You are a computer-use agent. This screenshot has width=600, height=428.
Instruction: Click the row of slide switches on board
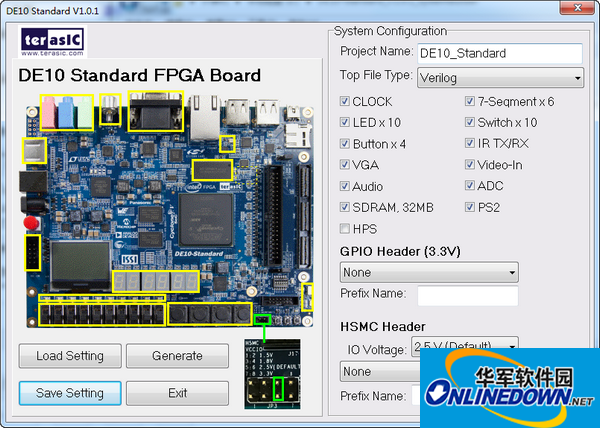[x=100, y=315]
